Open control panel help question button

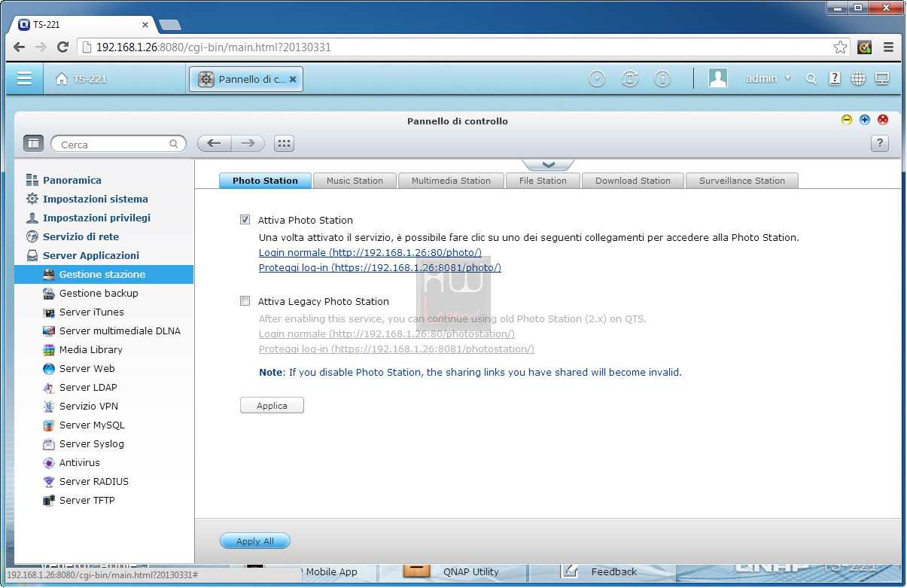click(880, 143)
